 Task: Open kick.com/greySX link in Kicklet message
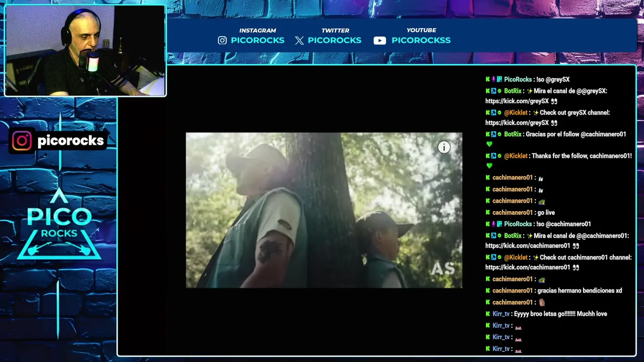517,123
